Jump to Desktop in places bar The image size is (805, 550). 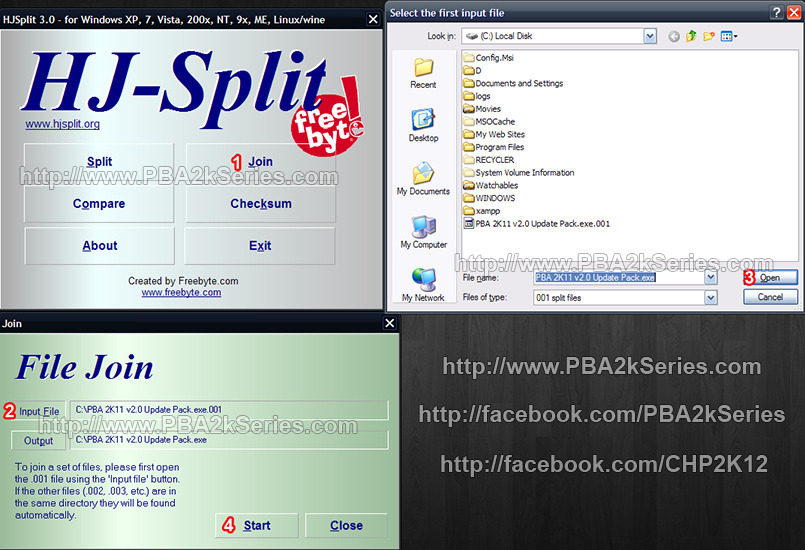[x=424, y=125]
